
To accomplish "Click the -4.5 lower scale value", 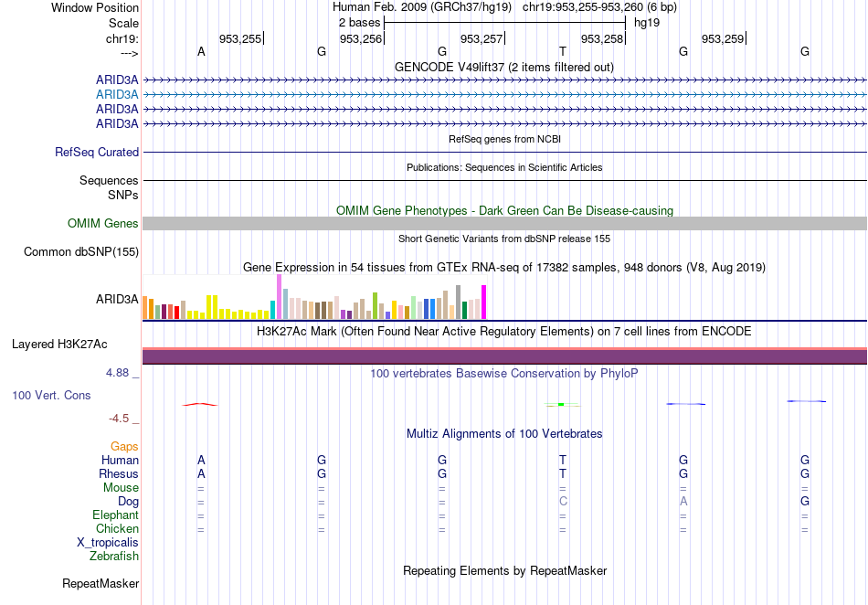I will tap(119, 419).
